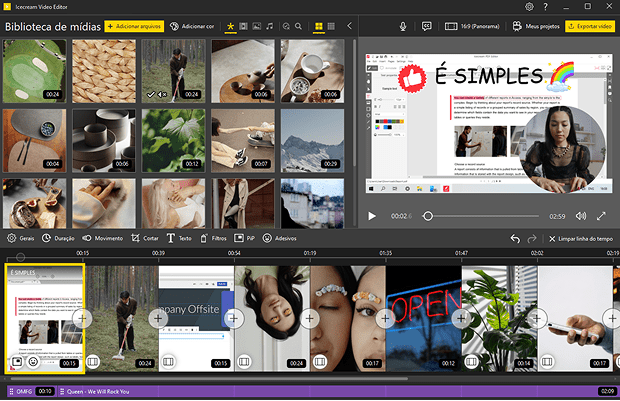Open the Movimento tool
The image size is (620, 401).
102,238
